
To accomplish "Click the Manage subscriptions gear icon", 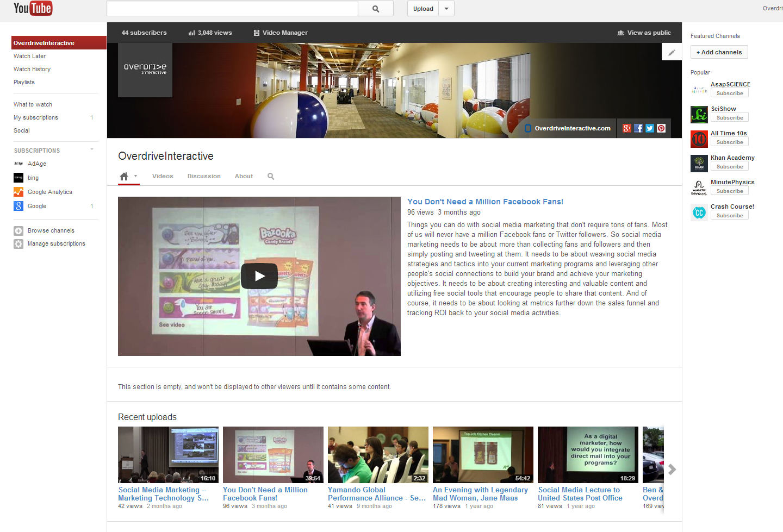I will [18, 244].
